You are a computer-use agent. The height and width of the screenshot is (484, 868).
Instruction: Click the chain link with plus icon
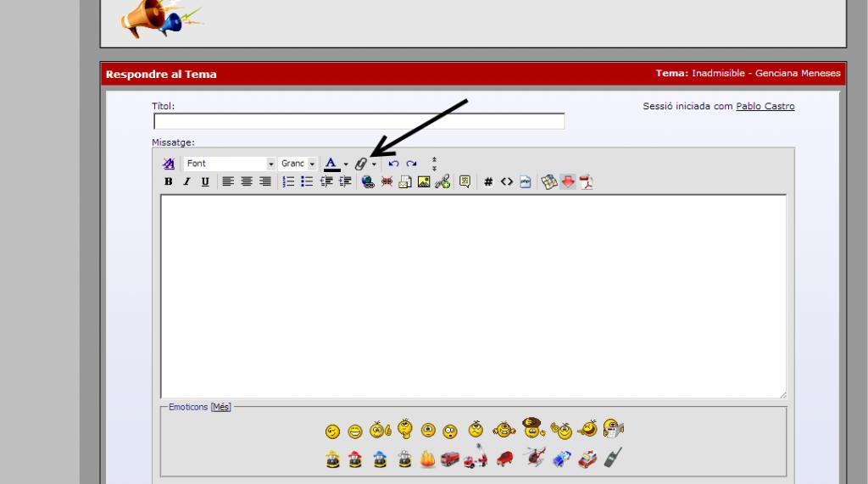(442, 181)
